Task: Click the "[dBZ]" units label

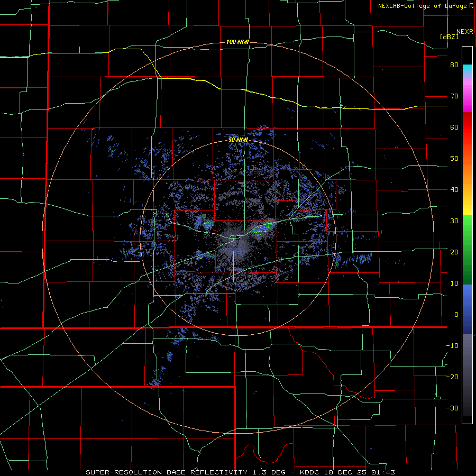Action: pos(449,36)
